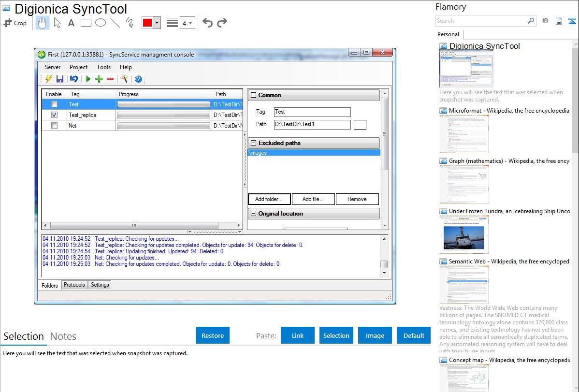Click the red color swatch
The height and width of the screenshot is (392, 579).
click(147, 23)
